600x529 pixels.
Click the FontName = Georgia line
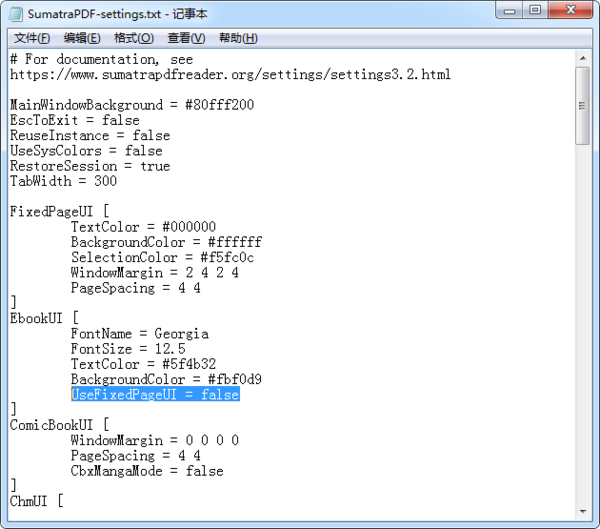pos(140,333)
